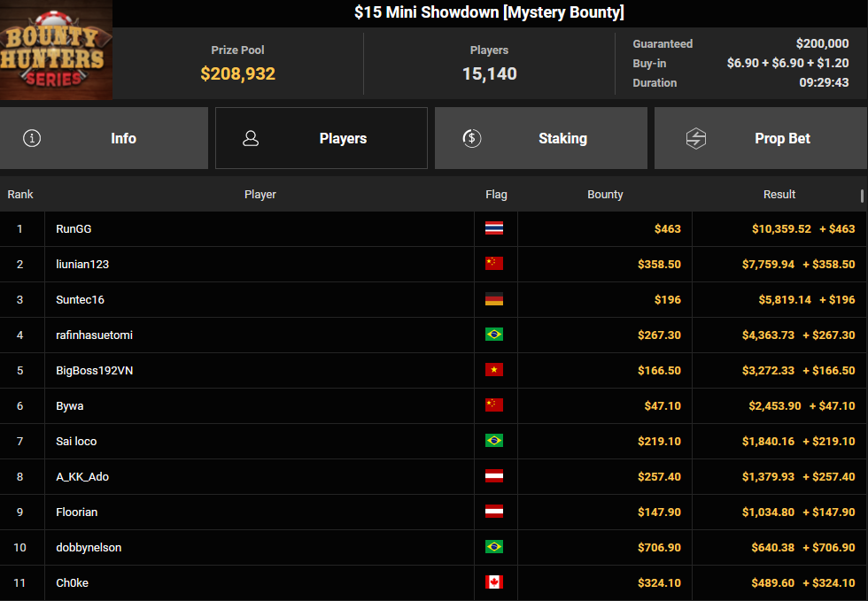Click the China flag for liunian123
868x601 pixels.
(494, 264)
